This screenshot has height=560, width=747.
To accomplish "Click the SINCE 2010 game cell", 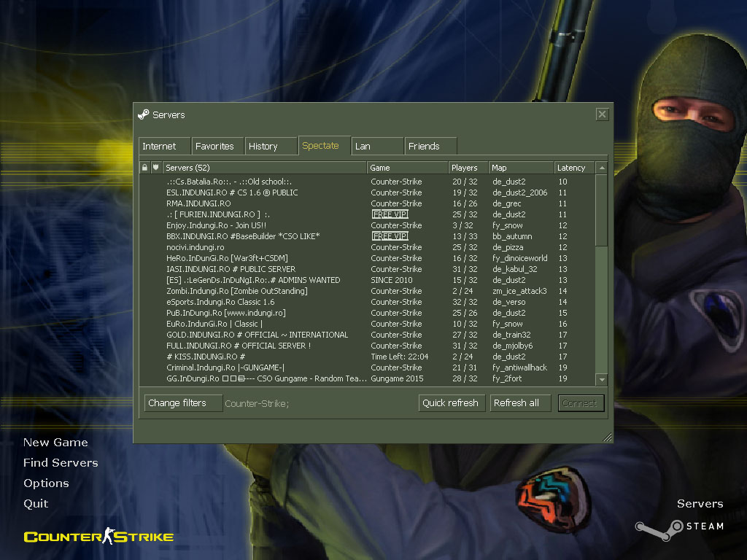I will 392,280.
